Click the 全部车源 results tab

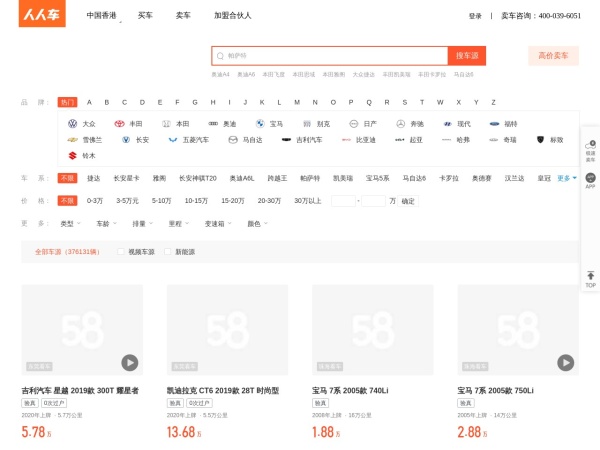point(67,252)
